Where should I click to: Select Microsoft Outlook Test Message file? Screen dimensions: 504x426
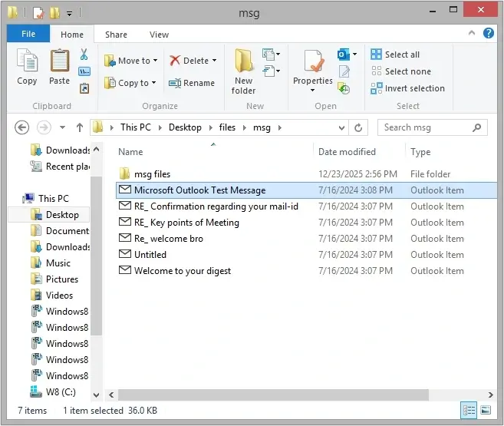click(x=306, y=190)
